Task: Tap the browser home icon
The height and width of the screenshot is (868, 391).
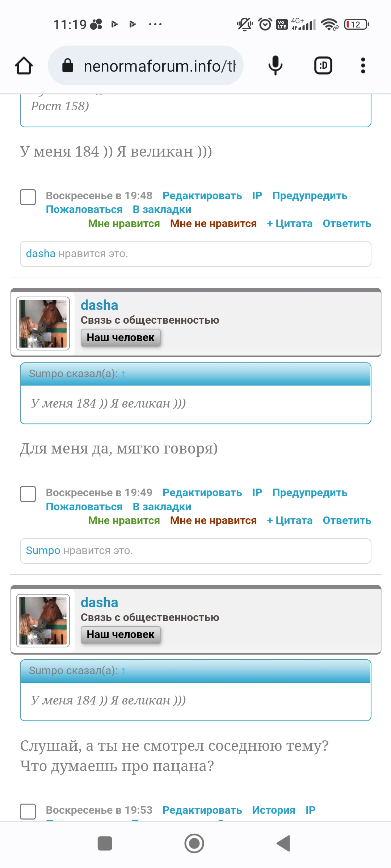Action: point(24,65)
